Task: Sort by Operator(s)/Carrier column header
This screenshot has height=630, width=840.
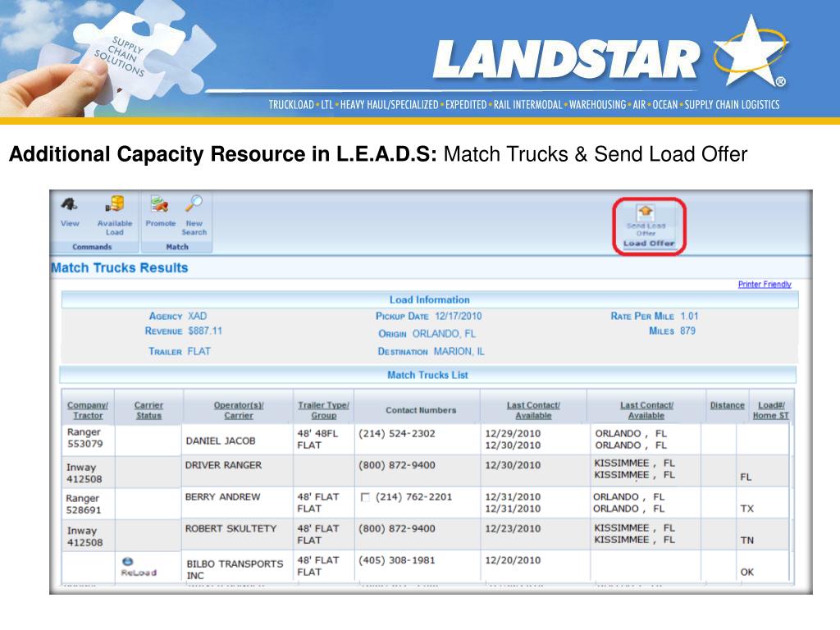Action: coord(239,410)
